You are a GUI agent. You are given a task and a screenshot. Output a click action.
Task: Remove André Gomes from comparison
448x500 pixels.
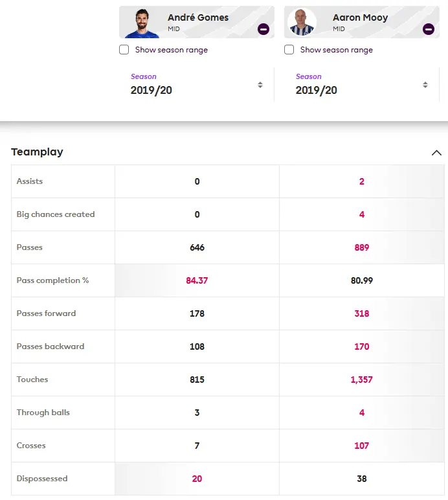coord(263,29)
